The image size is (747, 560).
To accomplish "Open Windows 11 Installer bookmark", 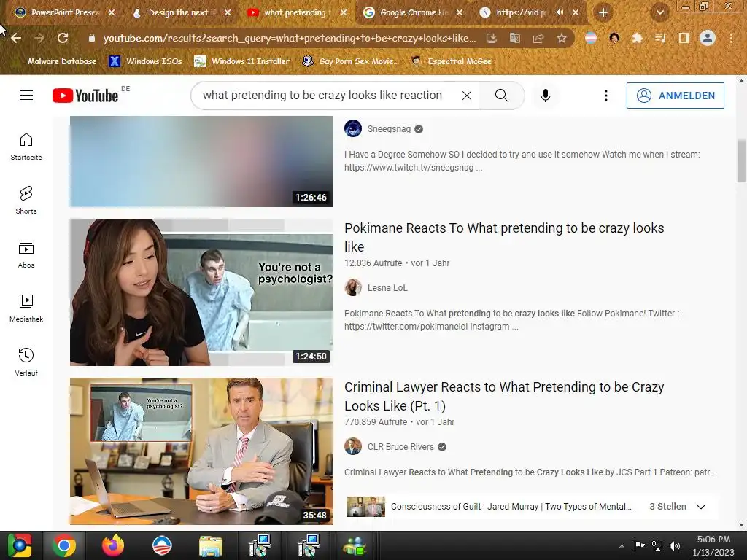I will [x=242, y=61].
